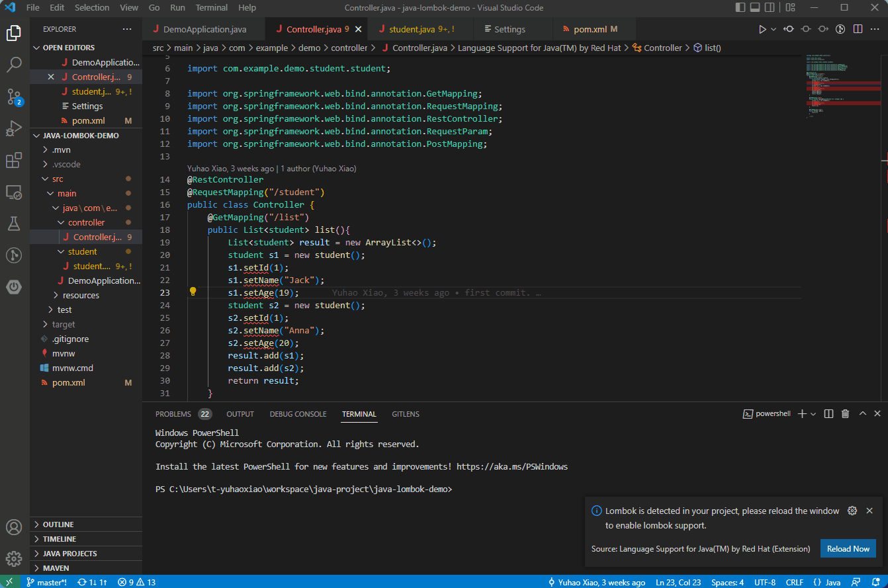Click the minimap code overview
The height and width of the screenshot is (588, 888).
pyautogui.click(x=843, y=86)
